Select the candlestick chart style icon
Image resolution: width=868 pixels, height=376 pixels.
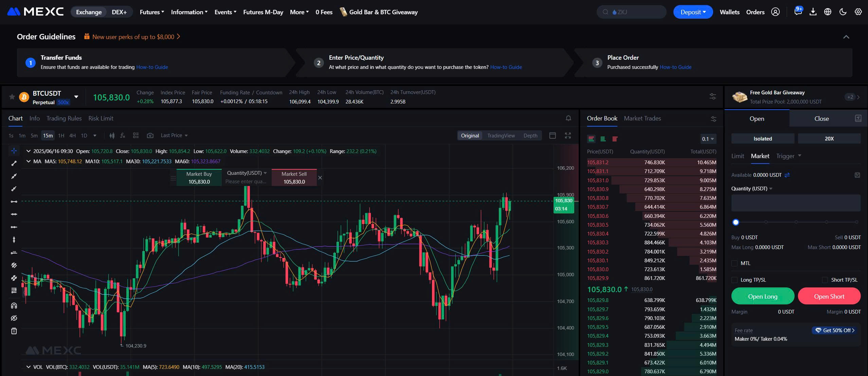[112, 135]
